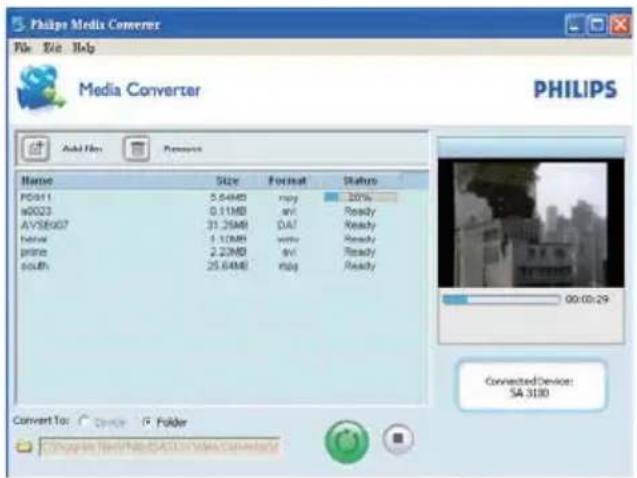Click the 20% conversion progress bar

(x=361, y=197)
